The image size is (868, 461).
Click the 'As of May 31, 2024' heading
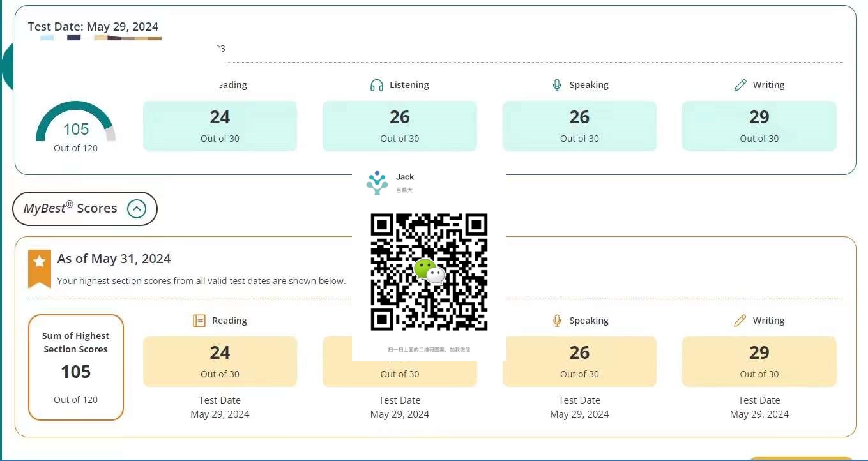click(x=114, y=259)
